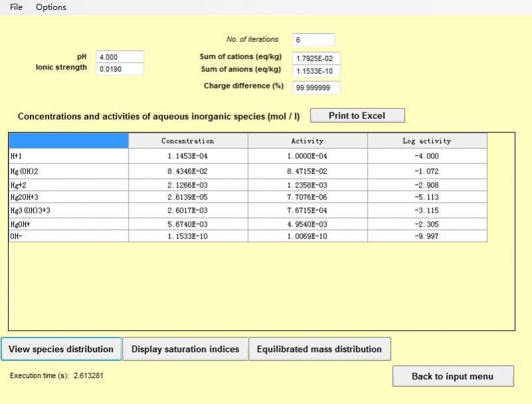Click activity cell 1.0000E-04
The width and height of the screenshot is (532, 404).
pos(308,156)
